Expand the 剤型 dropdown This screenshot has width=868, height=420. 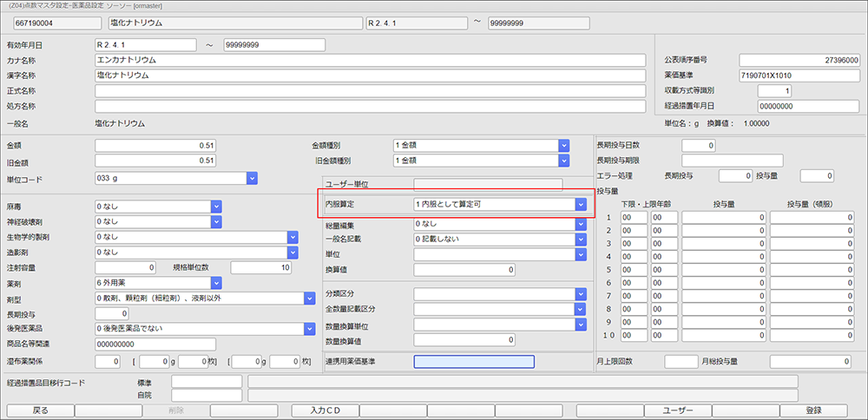coord(309,298)
